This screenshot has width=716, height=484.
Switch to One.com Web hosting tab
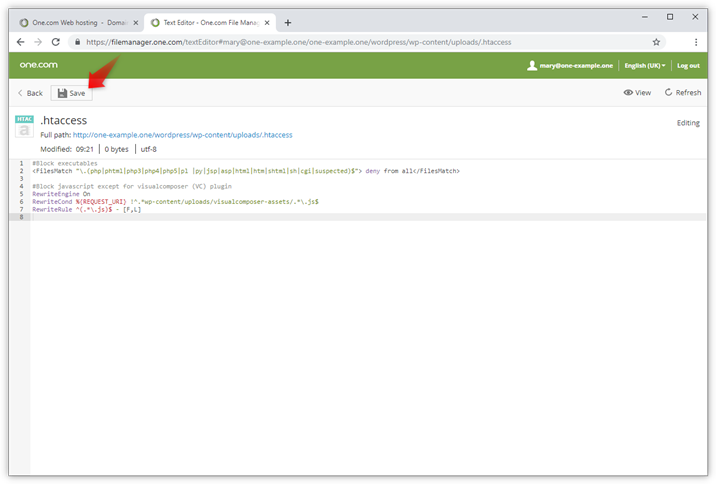pyautogui.click(x=75, y=22)
